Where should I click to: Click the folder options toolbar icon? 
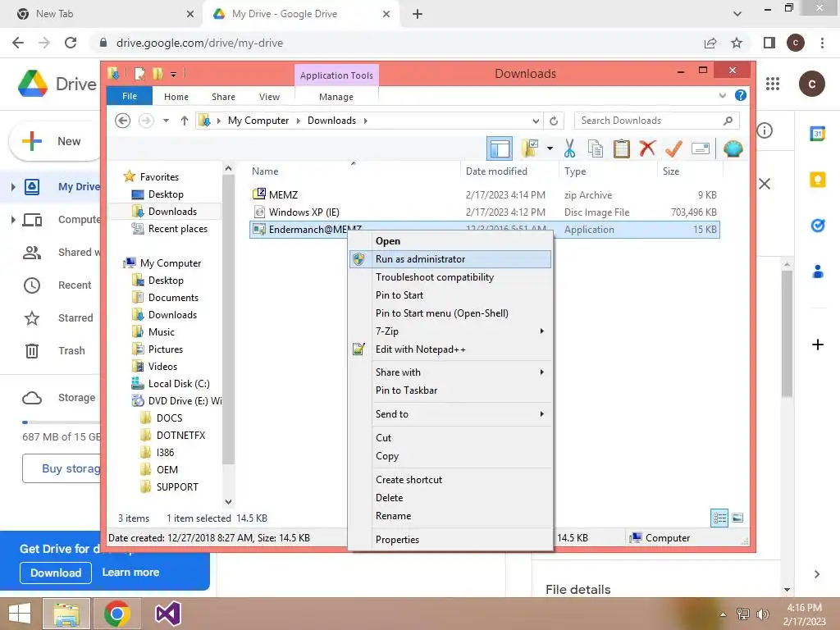531,148
